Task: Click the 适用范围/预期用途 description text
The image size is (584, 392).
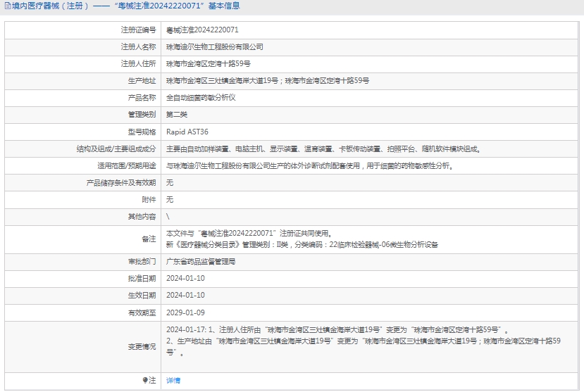Action: pos(309,166)
